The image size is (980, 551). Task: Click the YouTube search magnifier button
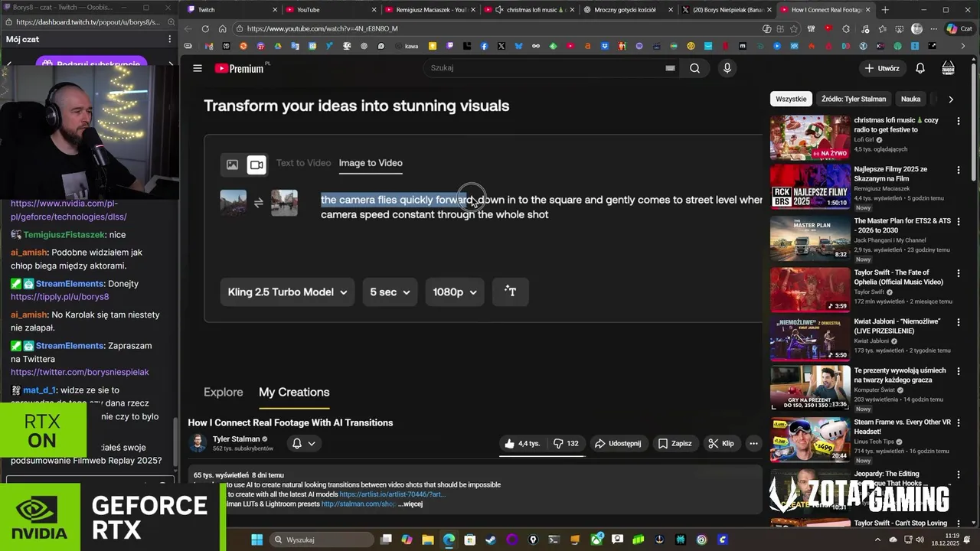click(694, 68)
